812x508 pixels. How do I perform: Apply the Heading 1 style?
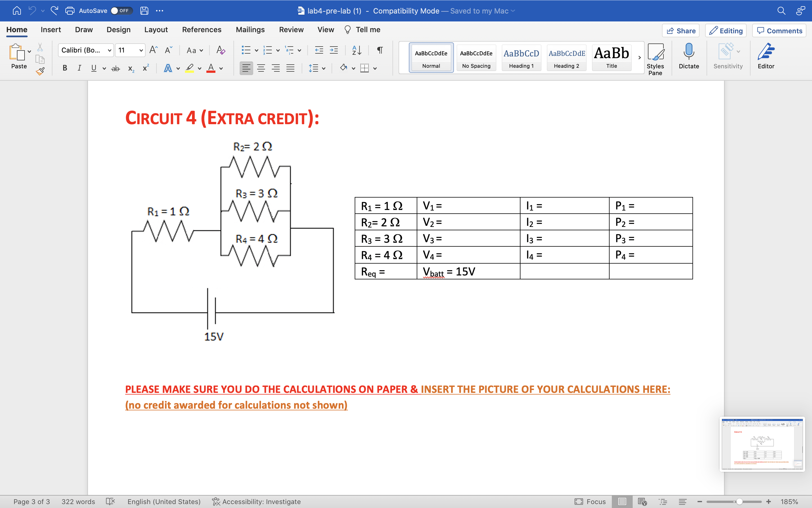[x=521, y=58]
